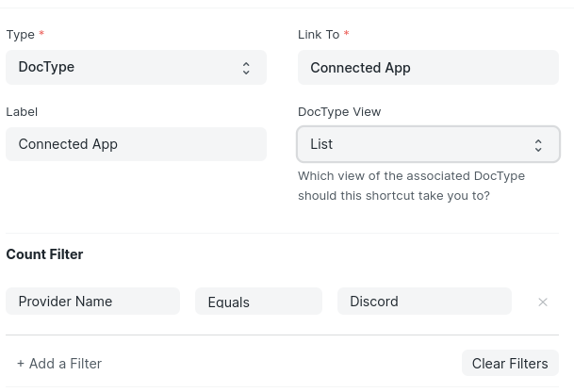Focus the Link To field
The image size is (574, 392).
pos(428,67)
